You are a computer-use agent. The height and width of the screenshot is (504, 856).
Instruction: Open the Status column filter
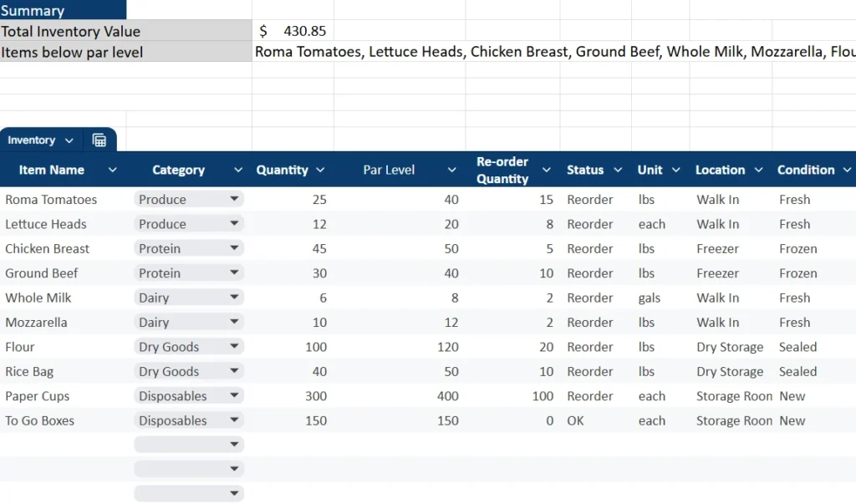619,169
